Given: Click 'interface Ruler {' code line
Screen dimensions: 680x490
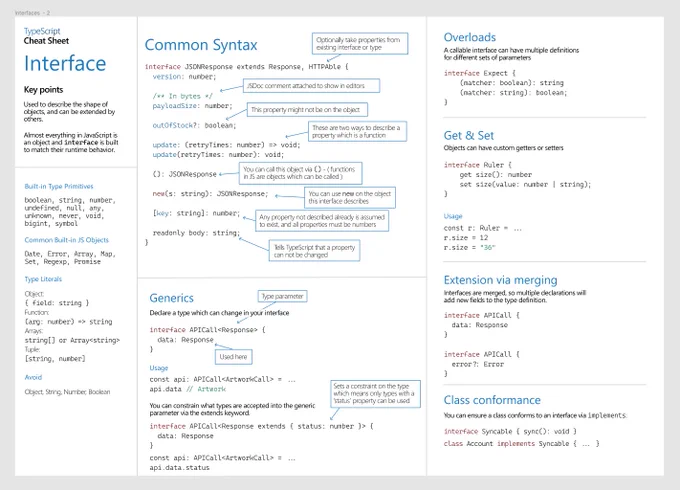Looking at the screenshot, I should [478, 165].
